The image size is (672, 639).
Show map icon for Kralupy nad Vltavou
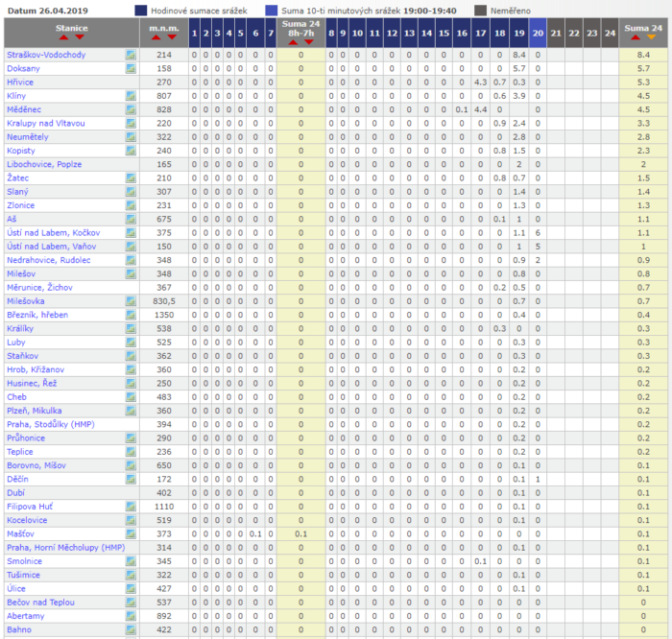(x=131, y=124)
